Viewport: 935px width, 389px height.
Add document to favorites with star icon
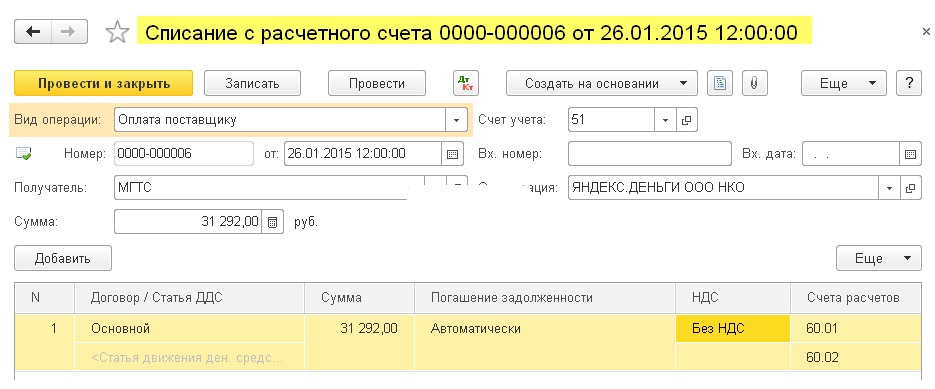[x=117, y=32]
